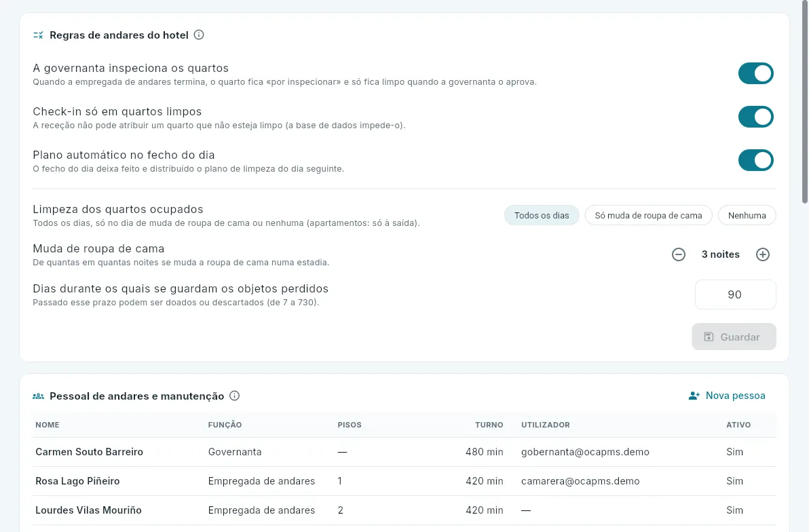Screen dimensions: 809x532
Task: Click the TURNO column header
Action: point(489,425)
